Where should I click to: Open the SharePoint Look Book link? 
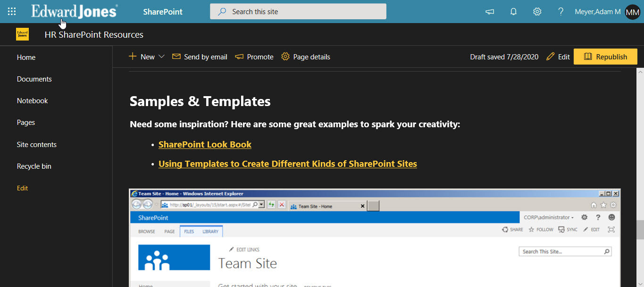(x=205, y=145)
